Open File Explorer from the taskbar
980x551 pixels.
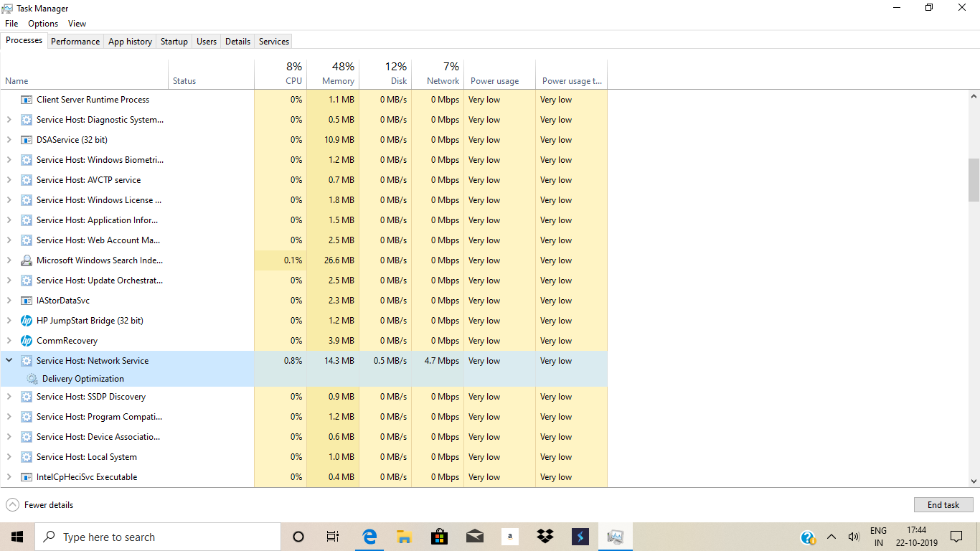click(404, 537)
